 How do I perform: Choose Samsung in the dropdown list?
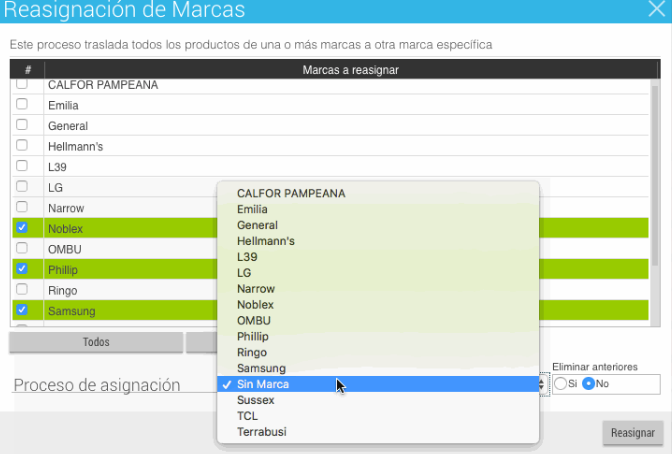coord(378,368)
